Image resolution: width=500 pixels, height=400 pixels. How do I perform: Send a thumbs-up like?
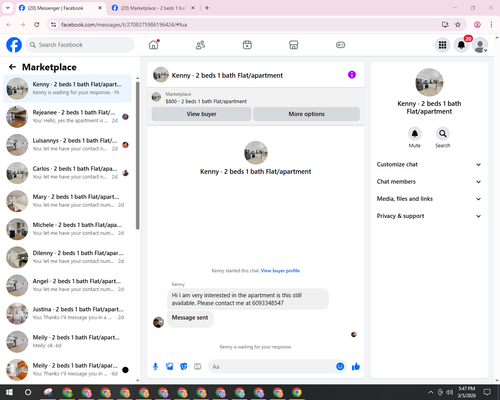(x=356, y=367)
